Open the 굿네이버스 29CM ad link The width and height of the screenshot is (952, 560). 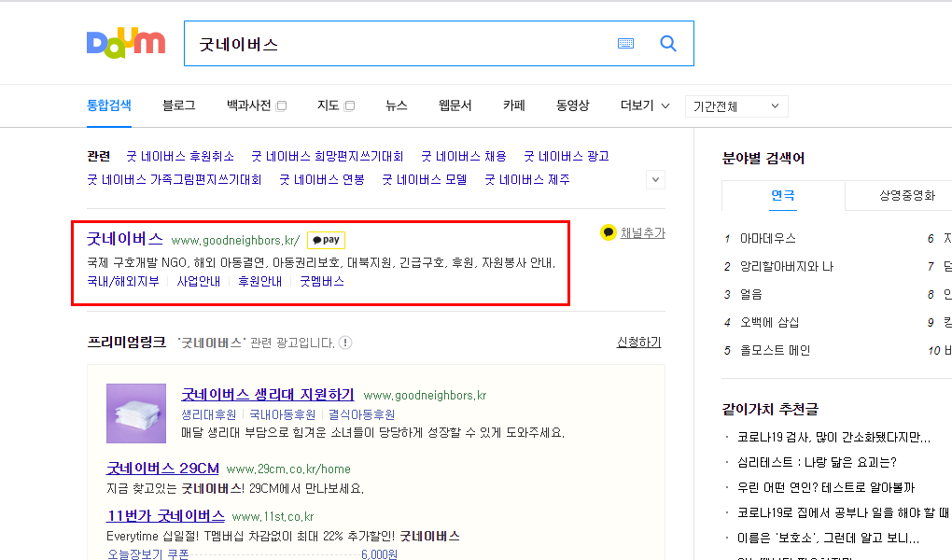coord(162,469)
